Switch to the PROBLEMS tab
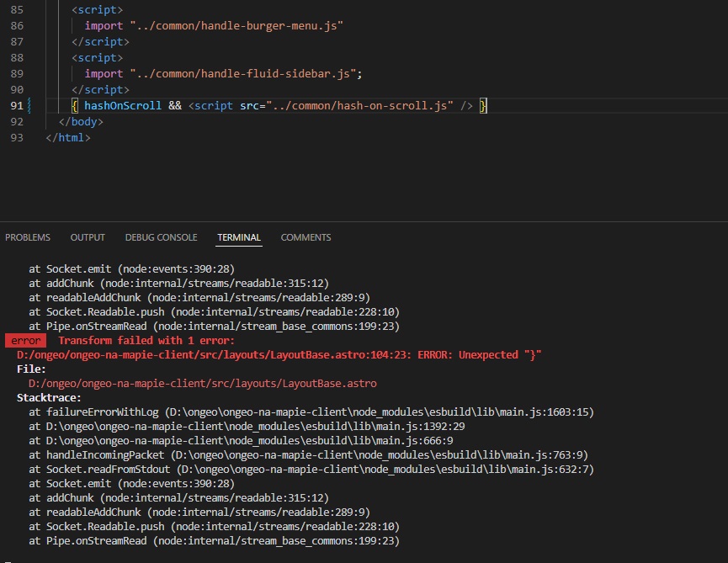 [28, 237]
